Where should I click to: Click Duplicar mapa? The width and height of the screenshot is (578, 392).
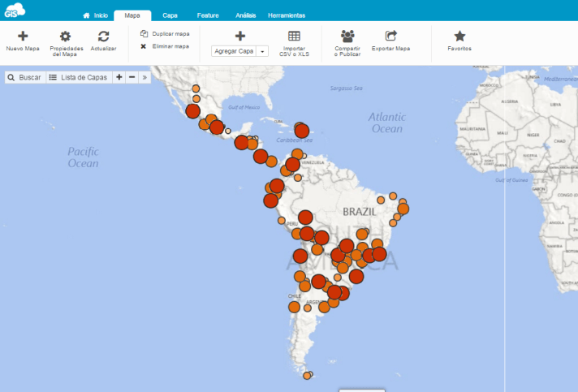pos(165,33)
